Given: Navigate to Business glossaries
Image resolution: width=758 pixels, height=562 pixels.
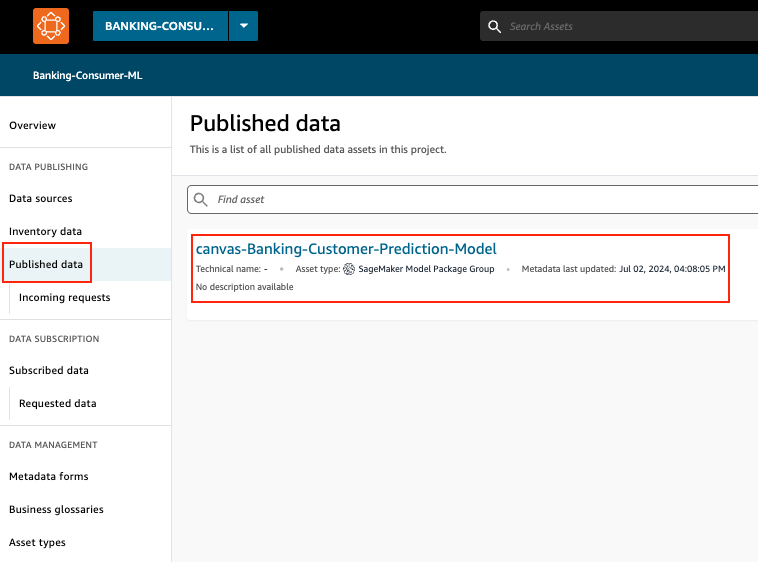Looking at the screenshot, I should click(x=56, y=509).
